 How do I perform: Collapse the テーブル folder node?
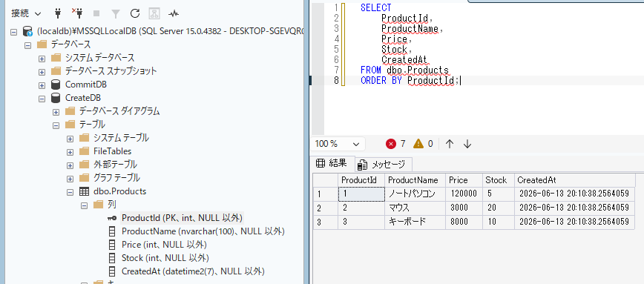(56, 125)
